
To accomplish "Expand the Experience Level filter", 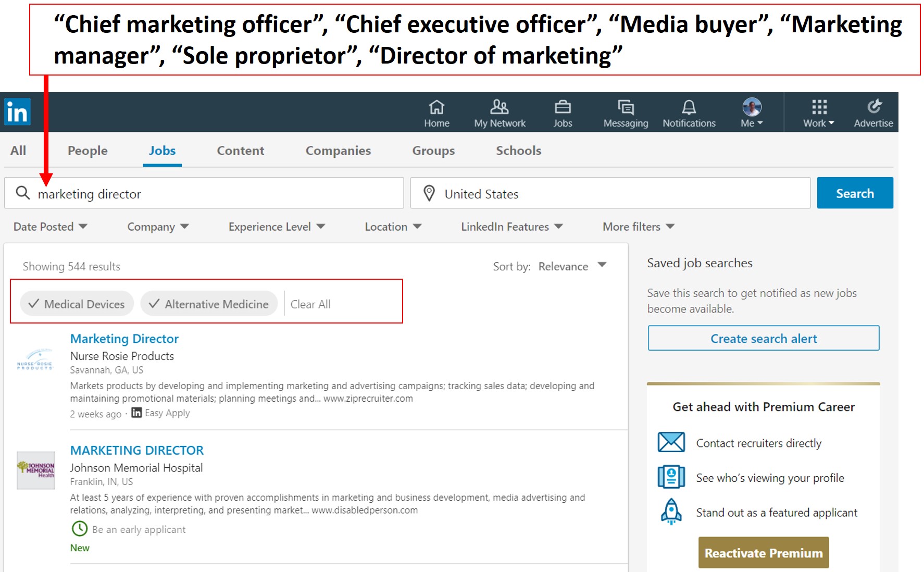I will click(x=277, y=227).
